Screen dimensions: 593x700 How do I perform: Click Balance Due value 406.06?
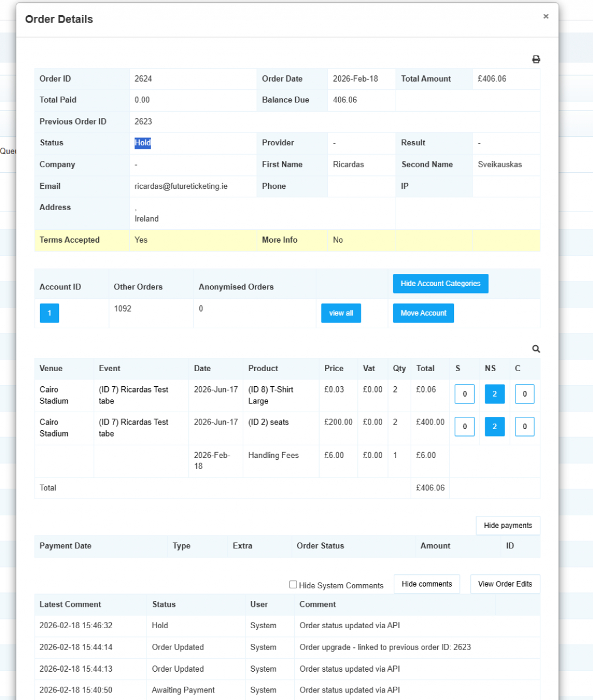pos(345,100)
